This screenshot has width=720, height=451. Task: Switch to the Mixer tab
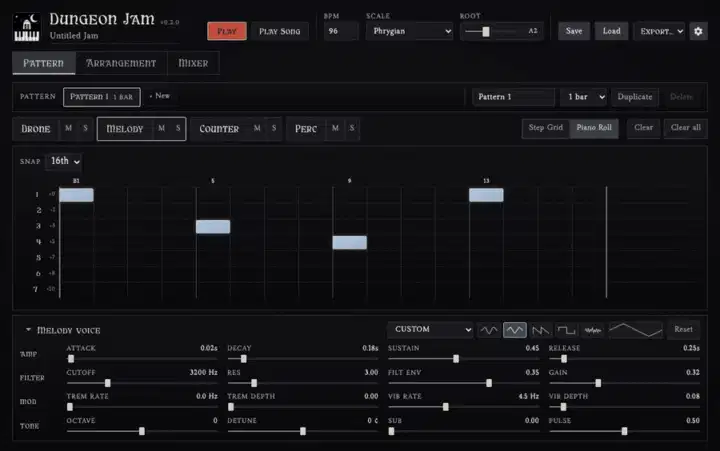click(193, 63)
